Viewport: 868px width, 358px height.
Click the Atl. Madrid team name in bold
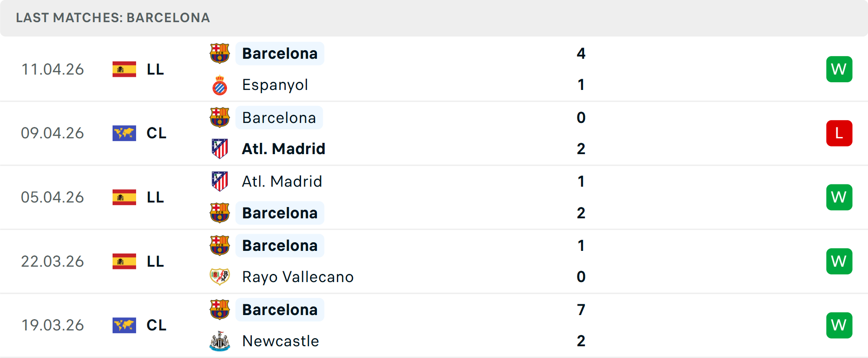283,148
